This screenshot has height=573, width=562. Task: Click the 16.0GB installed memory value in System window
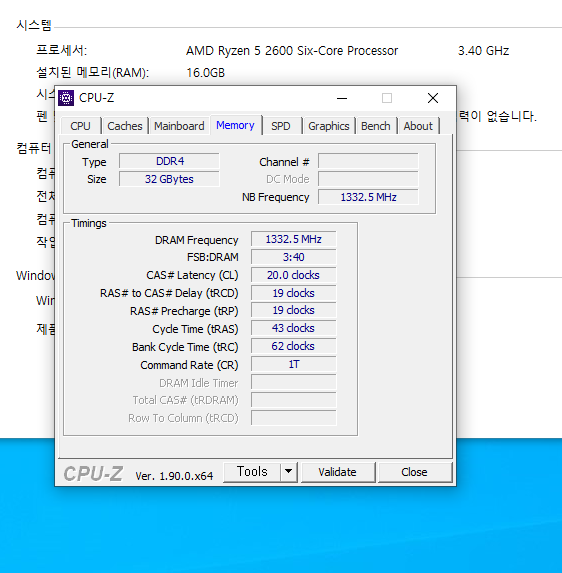[x=206, y=73]
